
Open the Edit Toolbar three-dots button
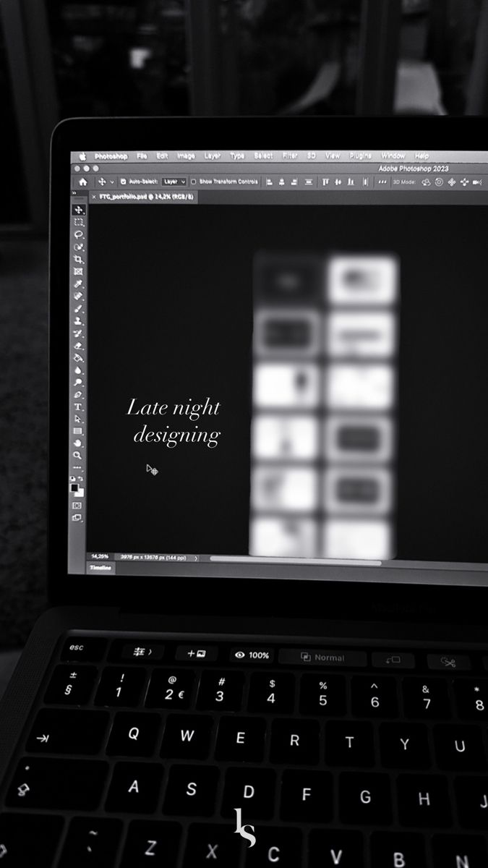point(79,468)
